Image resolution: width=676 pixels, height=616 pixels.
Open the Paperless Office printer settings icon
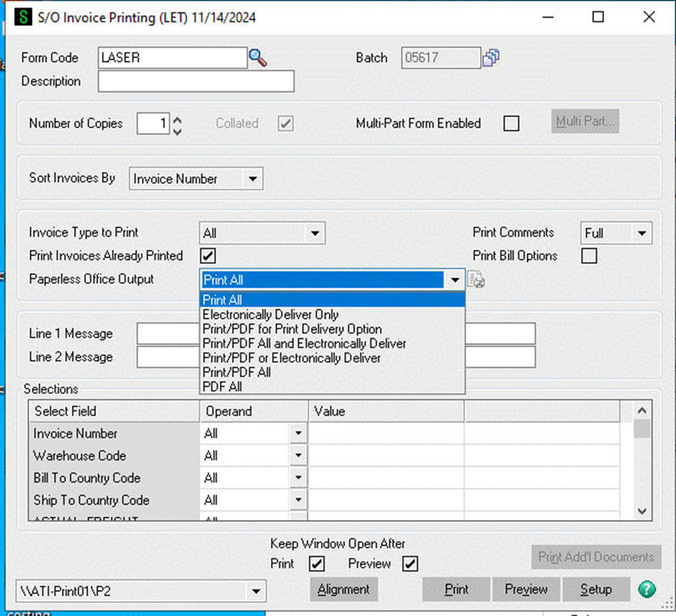pos(477,280)
